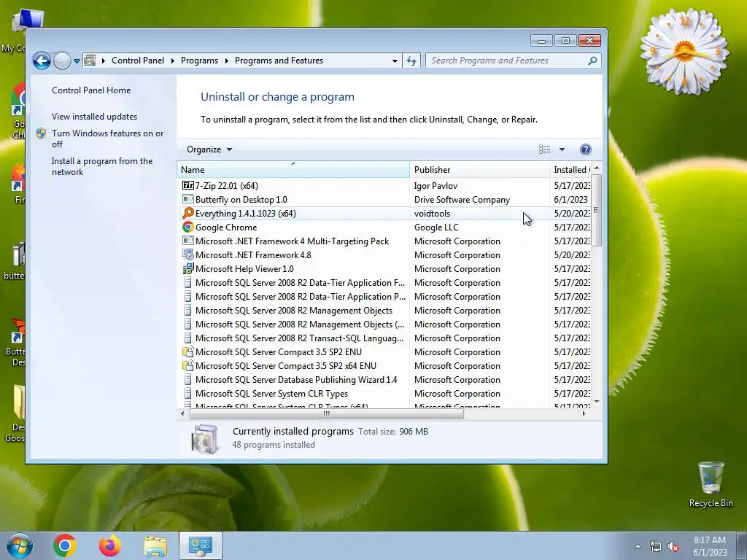The image size is (747, 560).
Task: Click the network tray icon
Action: click(656, 546)
